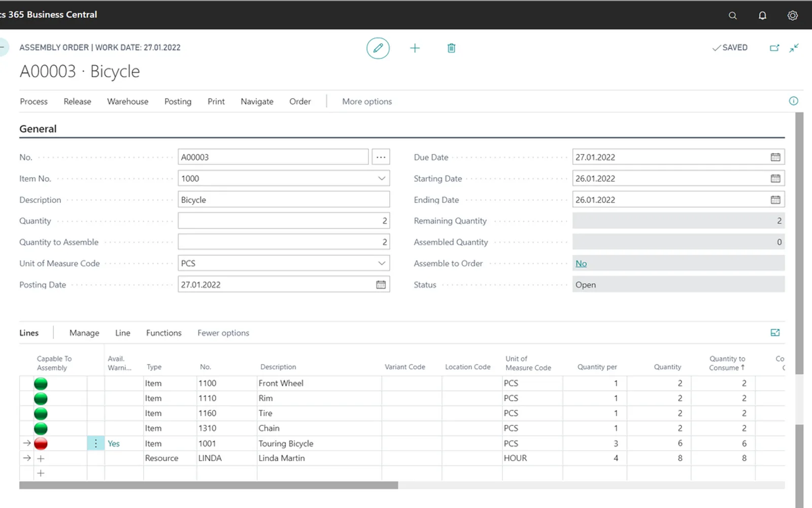Collapse the page with arrows icon

794,48
